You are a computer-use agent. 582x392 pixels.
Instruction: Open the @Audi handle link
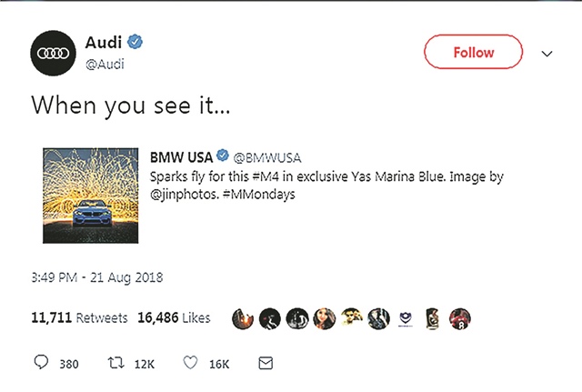pos(104,65)
